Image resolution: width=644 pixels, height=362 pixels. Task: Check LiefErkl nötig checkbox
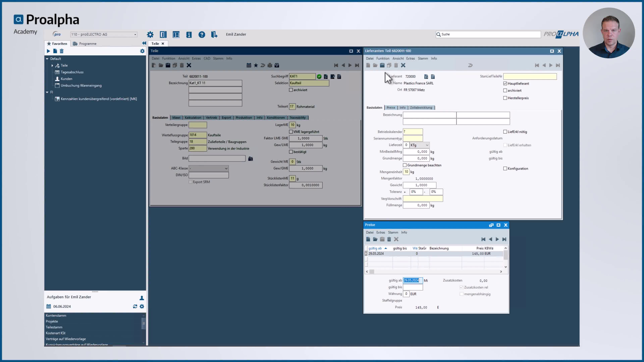point(505,132)
